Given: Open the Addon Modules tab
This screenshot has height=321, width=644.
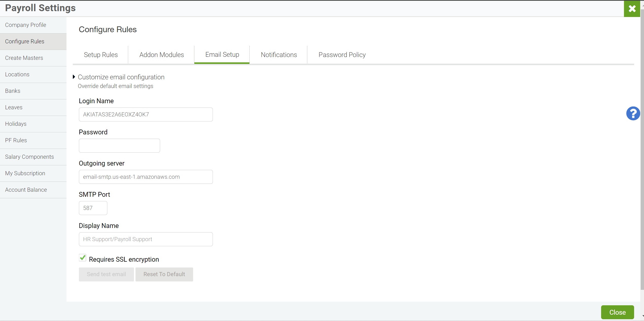Looking at the screenshot, I should click(161, 55).
